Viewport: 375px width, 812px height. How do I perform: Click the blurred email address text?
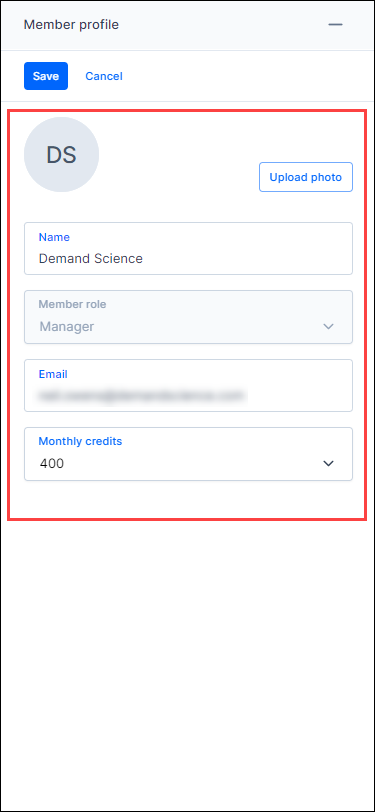point(140,396)
